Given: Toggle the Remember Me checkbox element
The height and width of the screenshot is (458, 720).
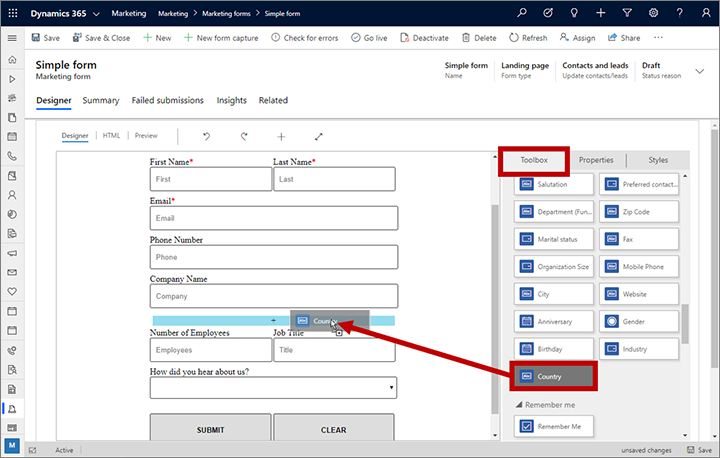Looking at the screenshot, I should (553, 426).
